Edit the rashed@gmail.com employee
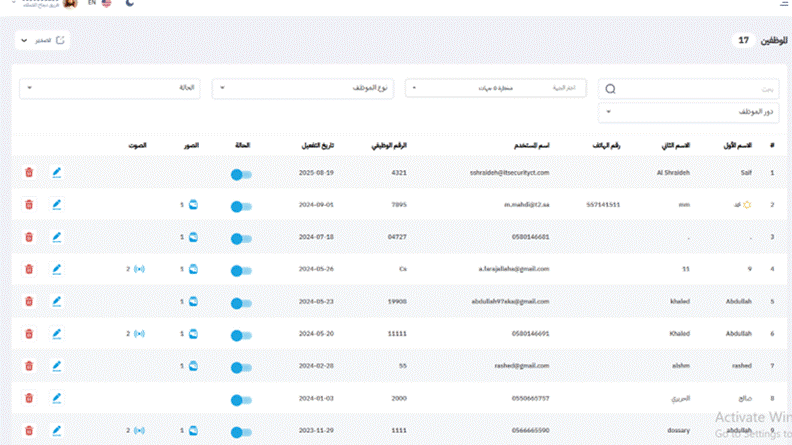Viewport: 792px width, 445px height. pyautogui.click(x=57, y=366)
